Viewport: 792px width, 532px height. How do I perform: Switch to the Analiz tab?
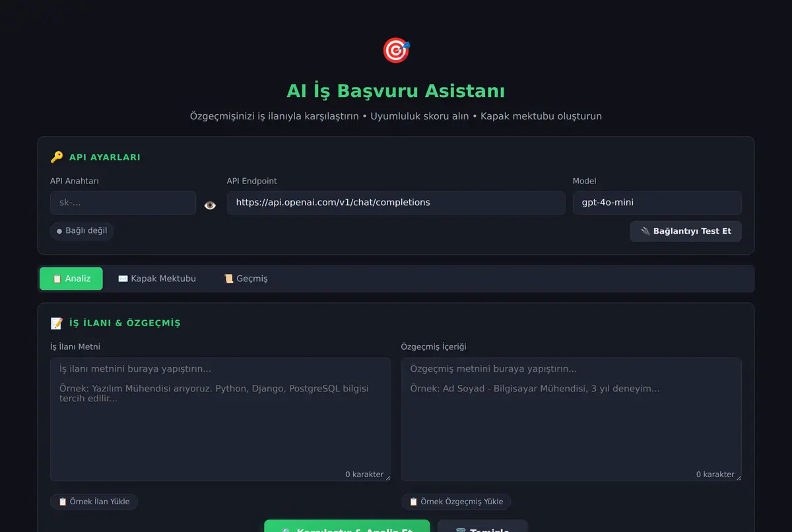pos(71,279)
